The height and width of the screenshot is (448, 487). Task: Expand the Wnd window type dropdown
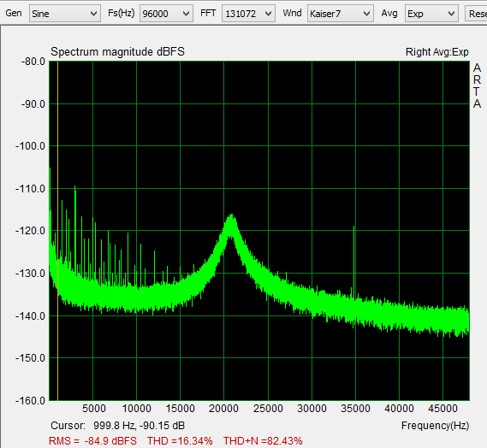(x=341, y=14)
